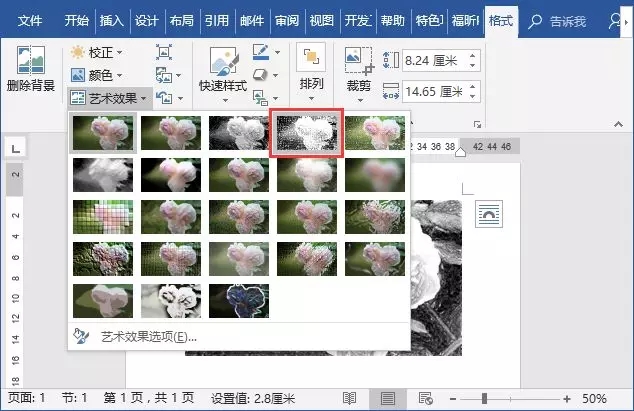The image size is (634, 411).
Task: Click the width field showing 14.65 厘米
Action: [435, 91]
